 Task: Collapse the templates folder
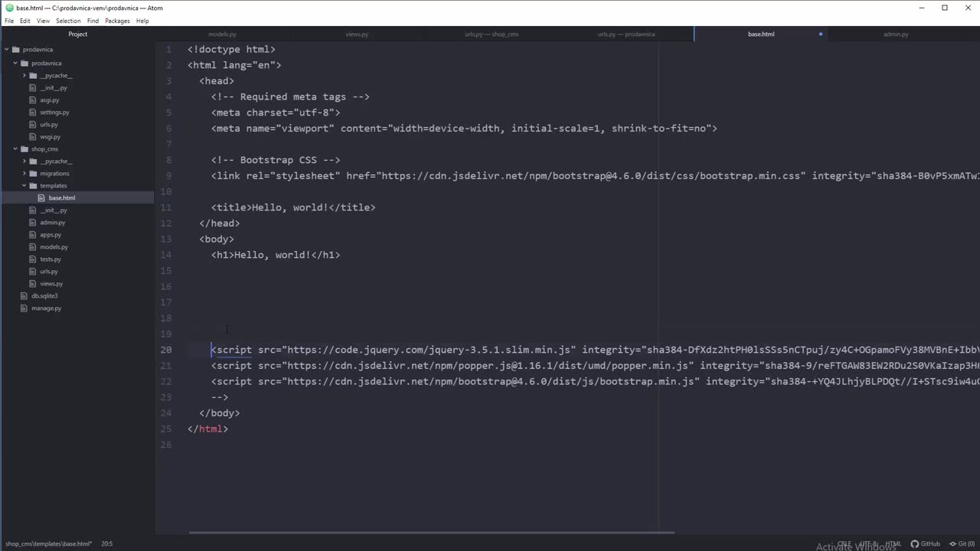click(x=24, y=186)
